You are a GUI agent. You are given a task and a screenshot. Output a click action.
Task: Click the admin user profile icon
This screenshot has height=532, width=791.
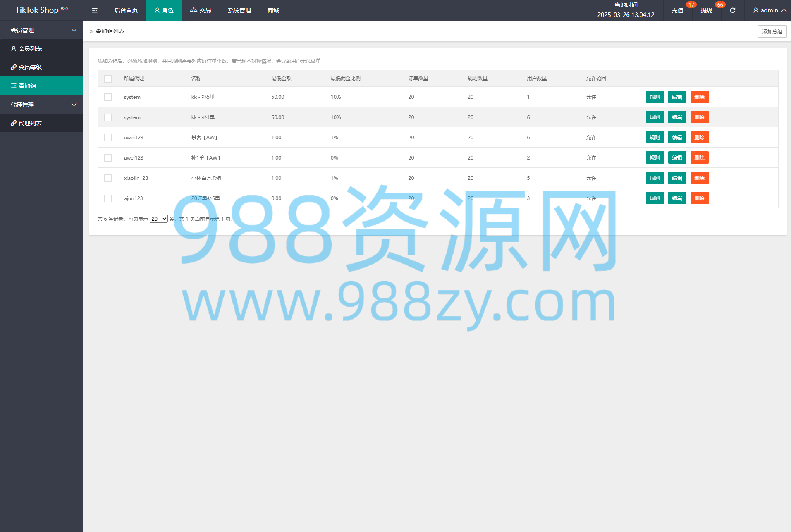[x=755, y=10]
